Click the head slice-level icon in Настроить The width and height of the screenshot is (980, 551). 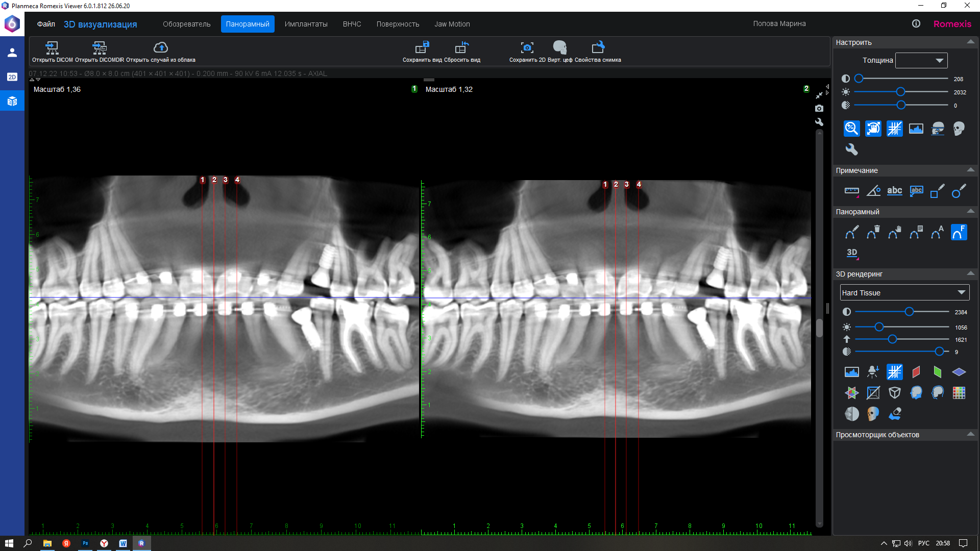pyautogui.click(x=937, y=128)
